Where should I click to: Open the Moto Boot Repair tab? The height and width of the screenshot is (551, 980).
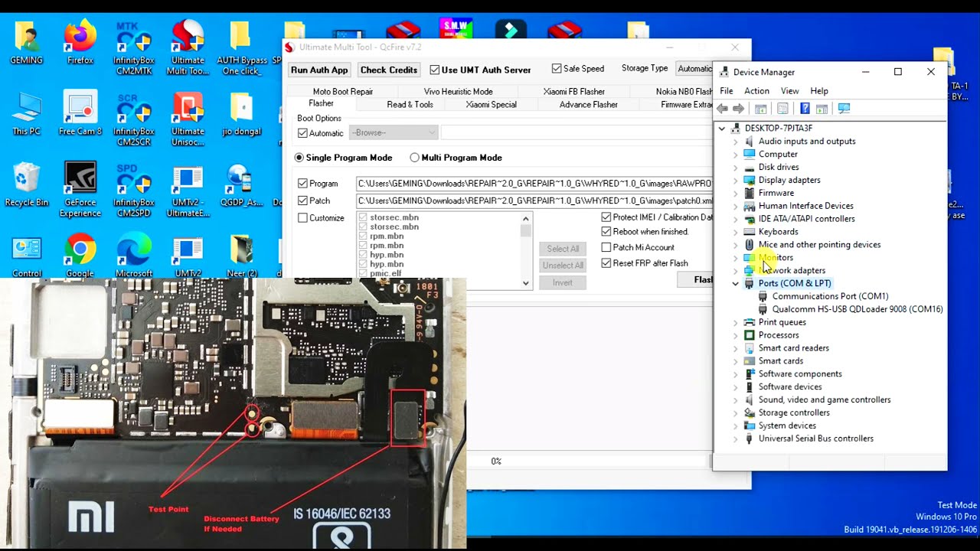pyautogui.click(x=342, y=92)
